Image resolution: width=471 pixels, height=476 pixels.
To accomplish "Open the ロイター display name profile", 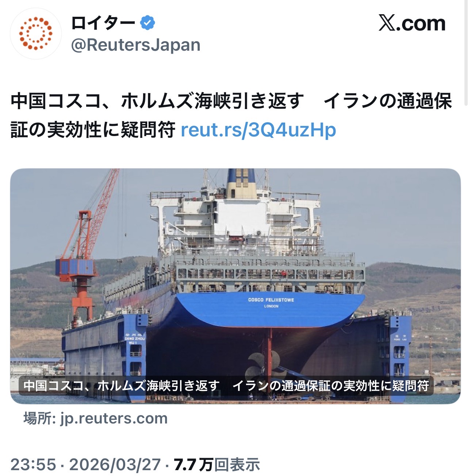I will [103, 23].
